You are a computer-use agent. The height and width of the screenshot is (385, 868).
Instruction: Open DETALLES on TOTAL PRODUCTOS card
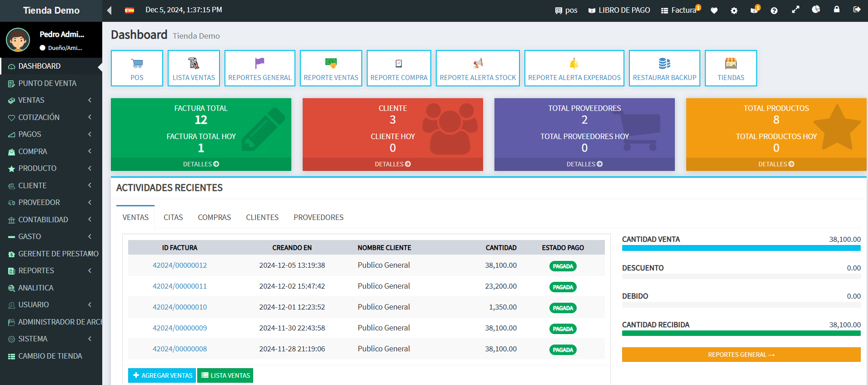click(x=776, y=164)
